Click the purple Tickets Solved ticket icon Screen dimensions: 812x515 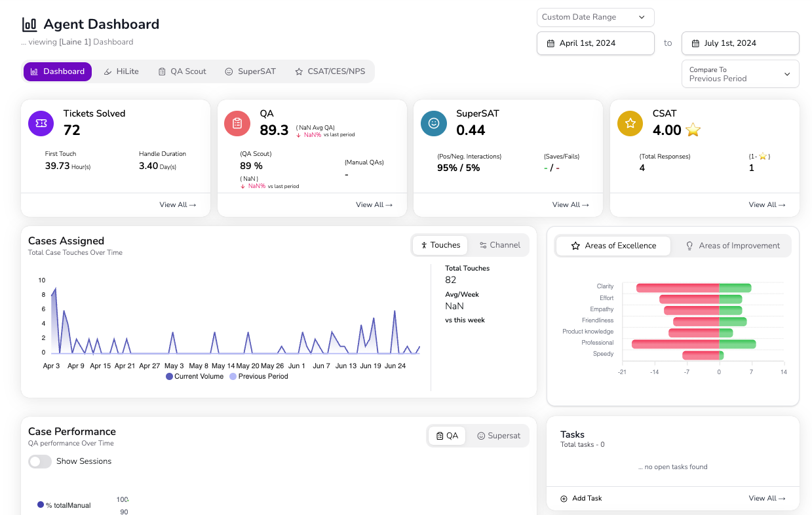click(41, 123)
